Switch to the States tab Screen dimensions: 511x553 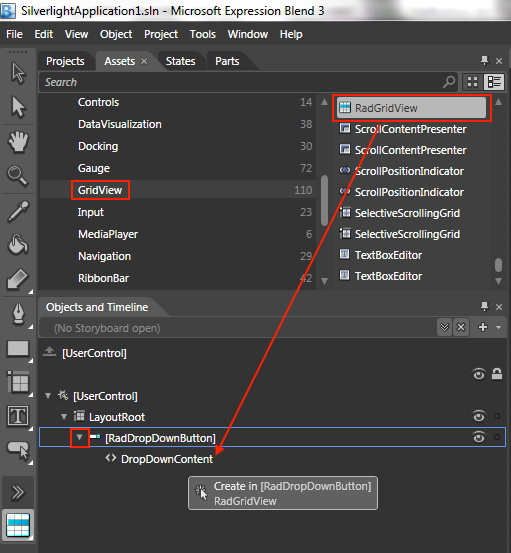pyautogui.click(x=181, y=61)
